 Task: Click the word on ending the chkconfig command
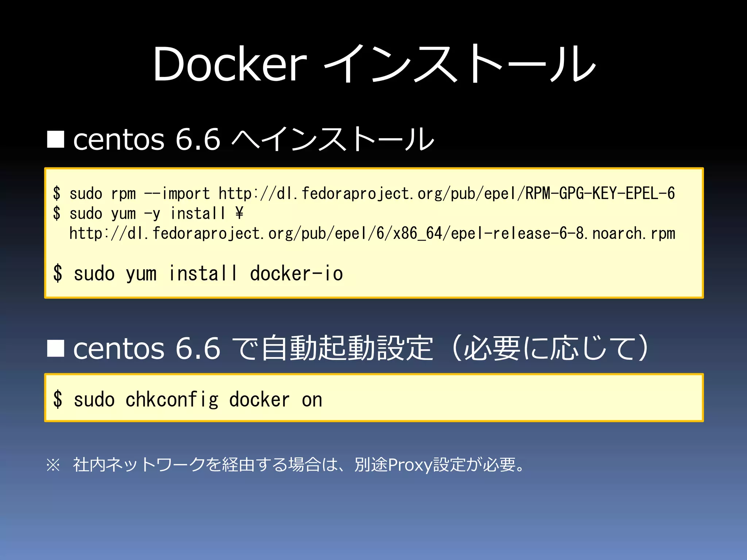tap(312, 400)
